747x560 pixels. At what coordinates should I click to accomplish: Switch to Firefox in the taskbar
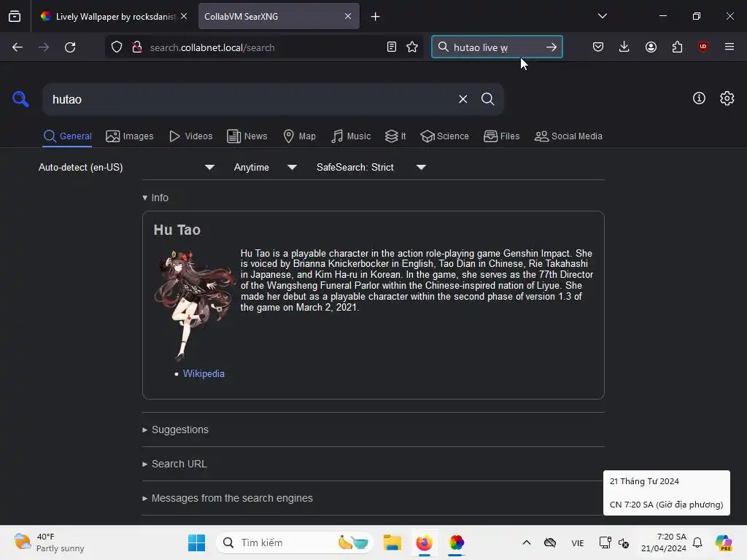tap(424, 542)
